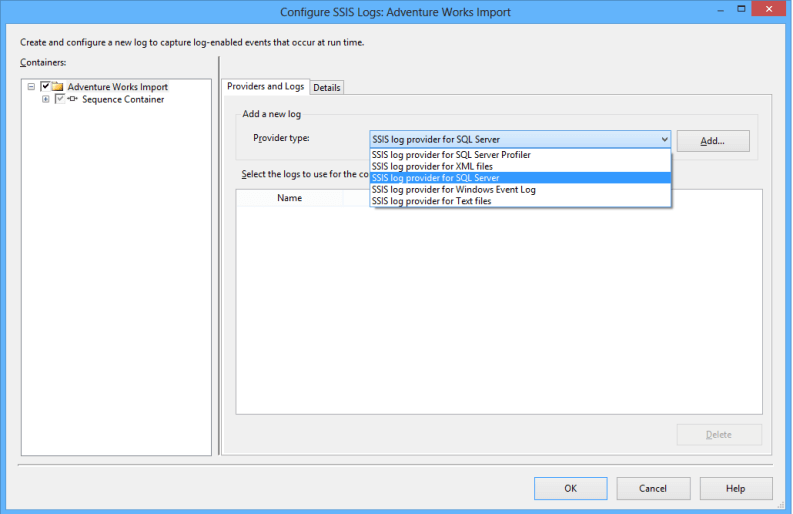Toggle the Sequence Container checkbox
793x514 pixels.
(60, 99)
